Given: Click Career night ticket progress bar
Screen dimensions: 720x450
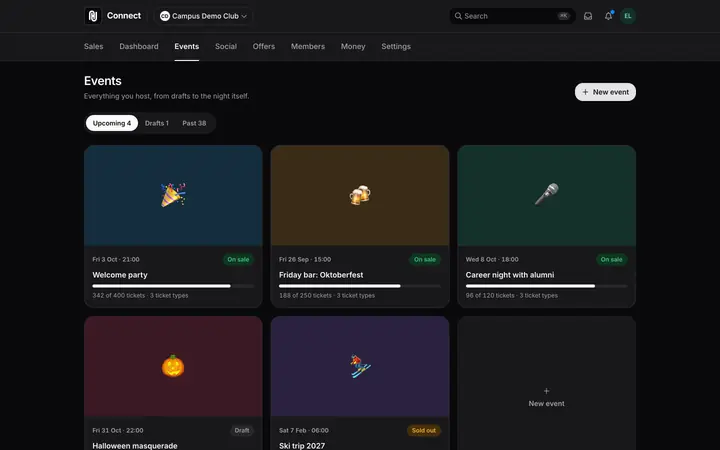Looking at the screenshot, I should tap(546, 286).
